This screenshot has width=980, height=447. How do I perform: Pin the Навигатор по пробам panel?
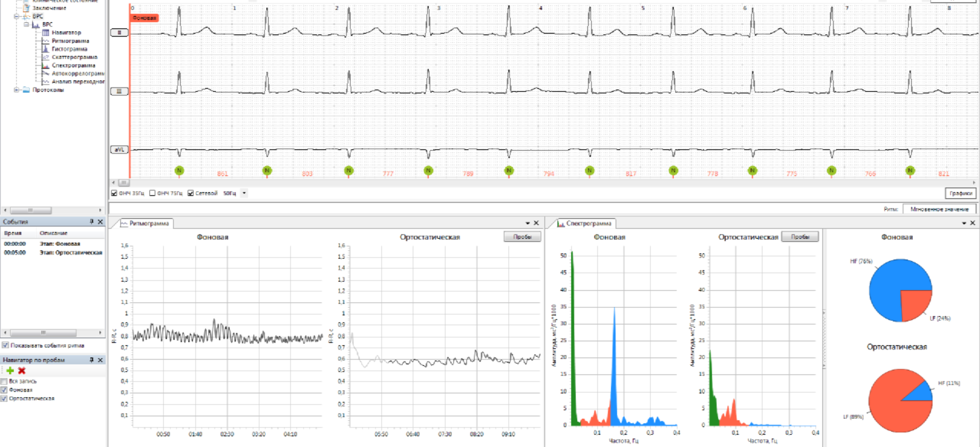[92, 360]
